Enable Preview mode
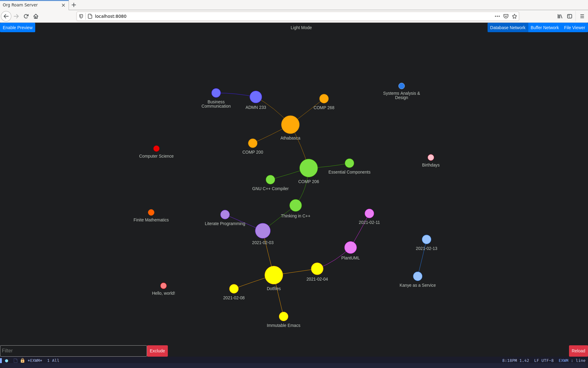This screenshot has height=368, width=588. pos(18,28)
